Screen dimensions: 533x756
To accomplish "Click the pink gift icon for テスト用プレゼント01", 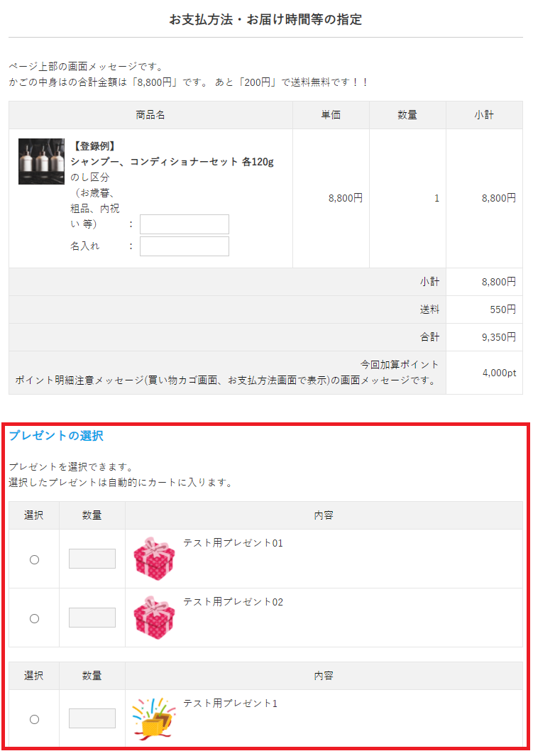I will click(154, 559).
